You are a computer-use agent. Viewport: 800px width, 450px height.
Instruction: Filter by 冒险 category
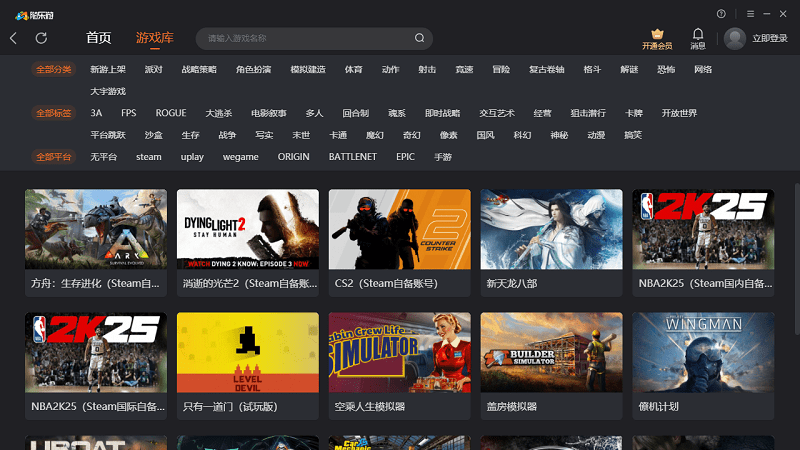pyautogui.click(x=501, y=69)
